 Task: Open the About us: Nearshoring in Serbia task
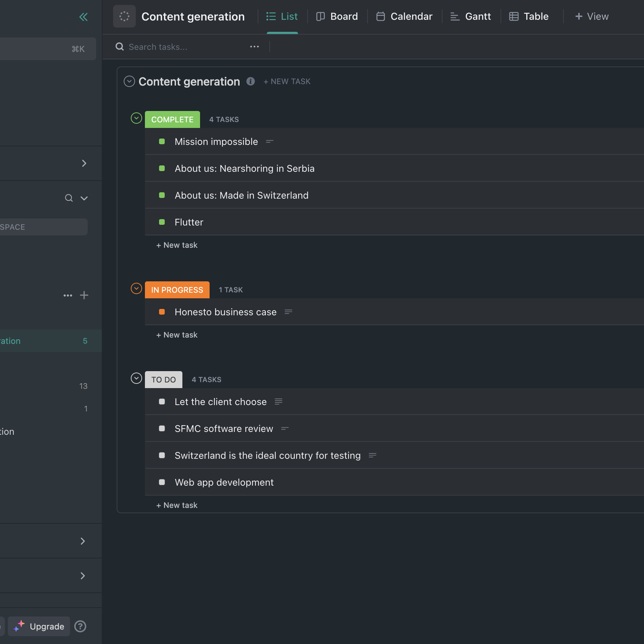(x=245, y=169)
